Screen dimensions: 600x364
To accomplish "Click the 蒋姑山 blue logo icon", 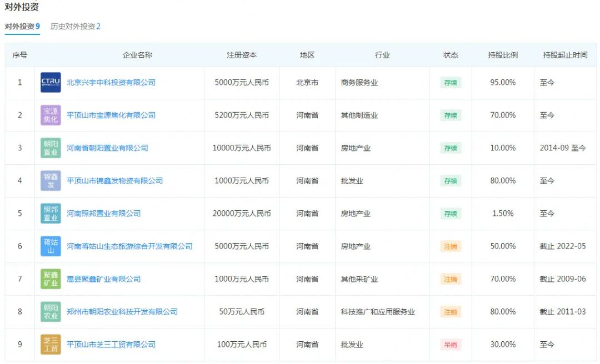I will pyautogui.click(x=51, y=246).
